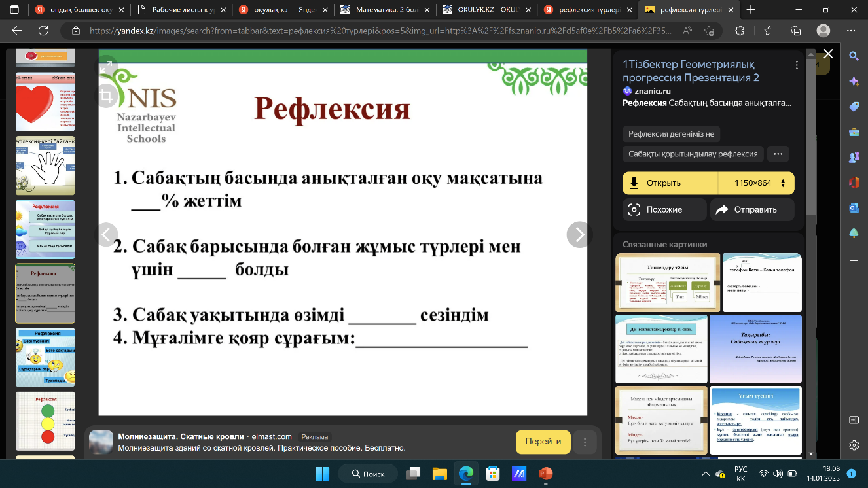Open the image info panel options menu

click(796, 65)
